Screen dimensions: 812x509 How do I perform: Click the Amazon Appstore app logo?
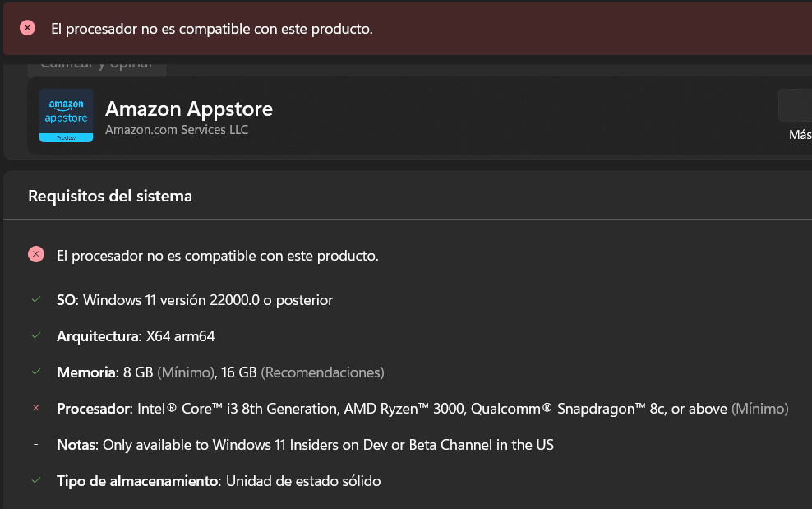click(x=66, y=115)
